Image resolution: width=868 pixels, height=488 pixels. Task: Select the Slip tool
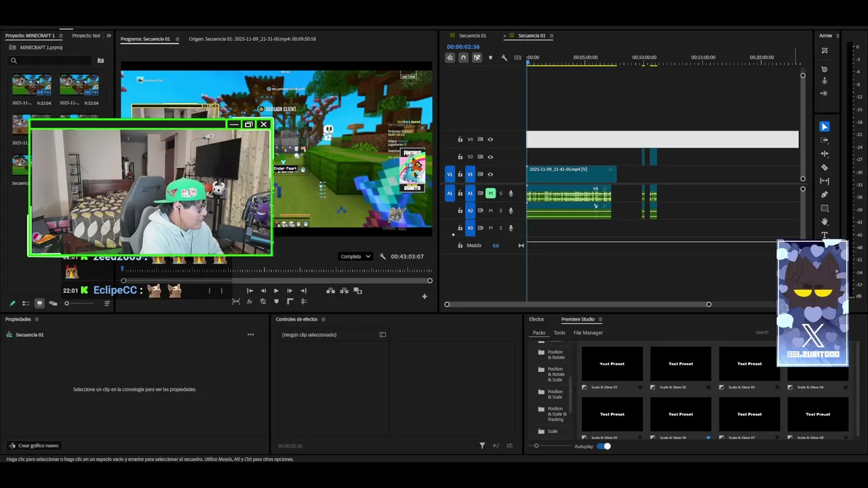[x=825, y=181]
